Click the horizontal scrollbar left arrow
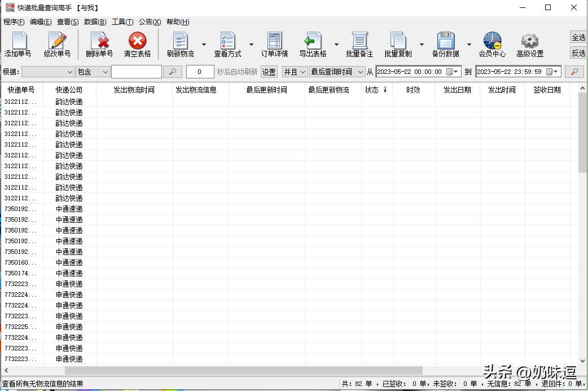Screen dimensions: 588x391 pyautogui.click(x=6, y=370)
